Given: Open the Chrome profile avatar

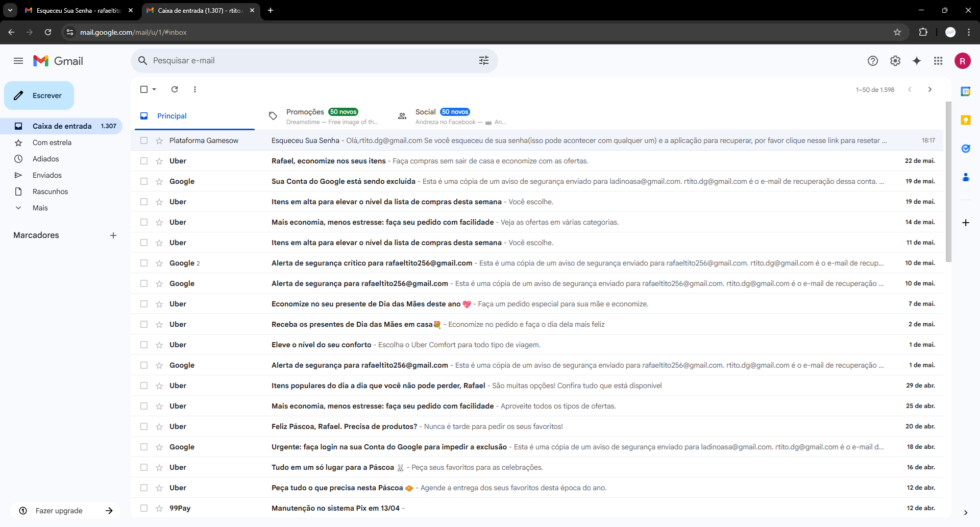Looking at the screenshot, I should [950, 32].
